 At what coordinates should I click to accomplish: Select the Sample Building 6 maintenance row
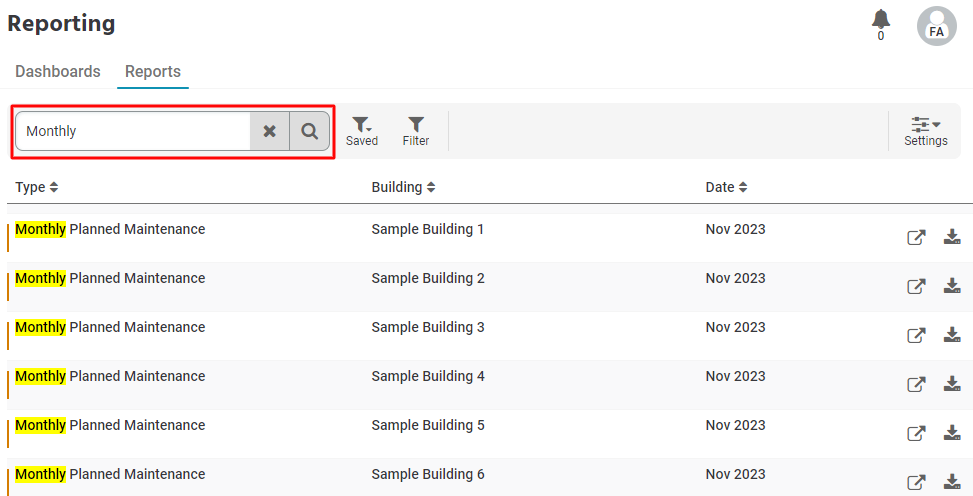(490, 477)
